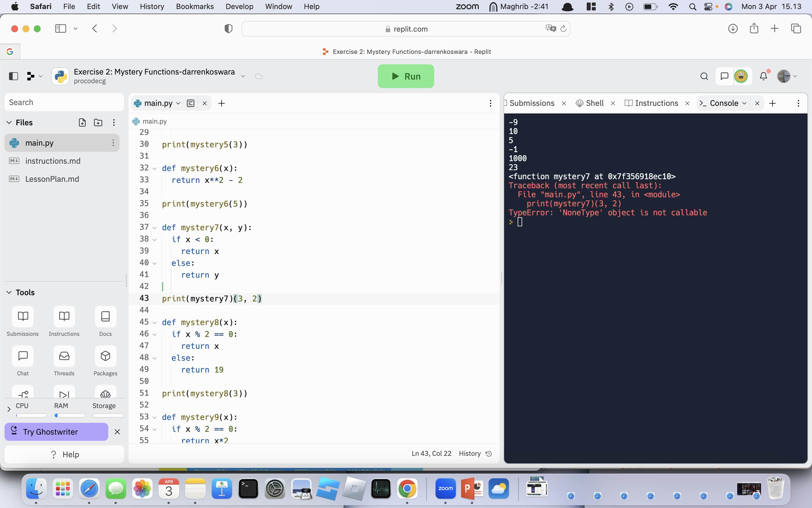Open the Console tab dropdown
The width and height of the screenshot is (812, 508).
pos(744,103)
